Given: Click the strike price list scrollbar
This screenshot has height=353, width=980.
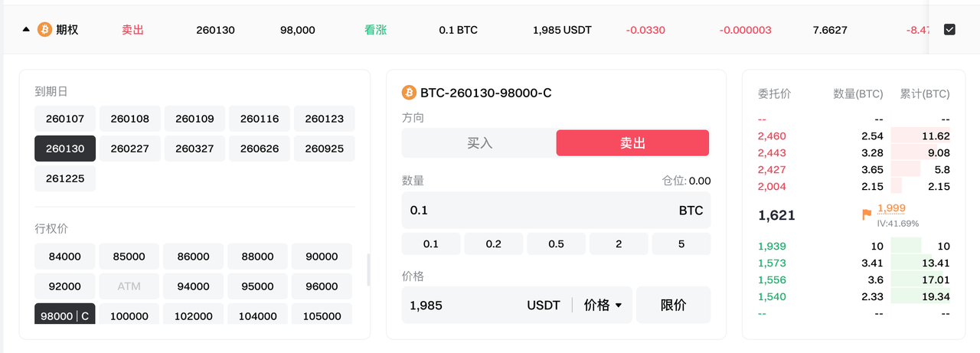Looking at the screenshot, I should coord(368,270).
